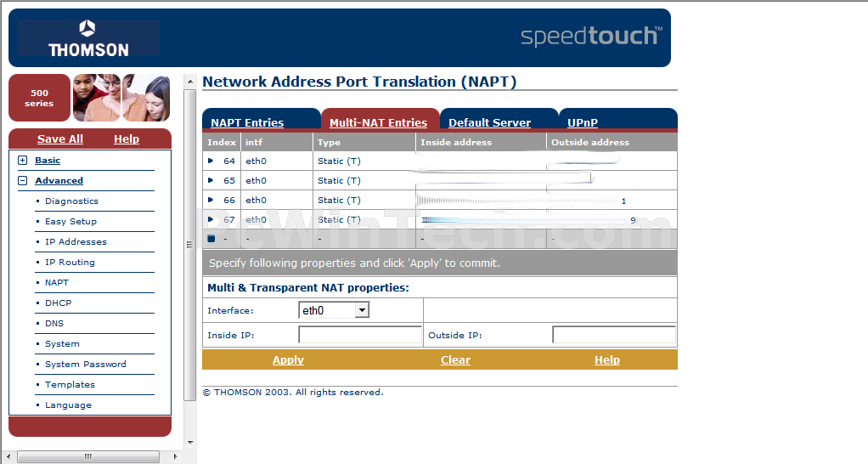Click the 500 series badge
Image resolution: width=868 pixels, height=464 pixels.
point(39,98)
